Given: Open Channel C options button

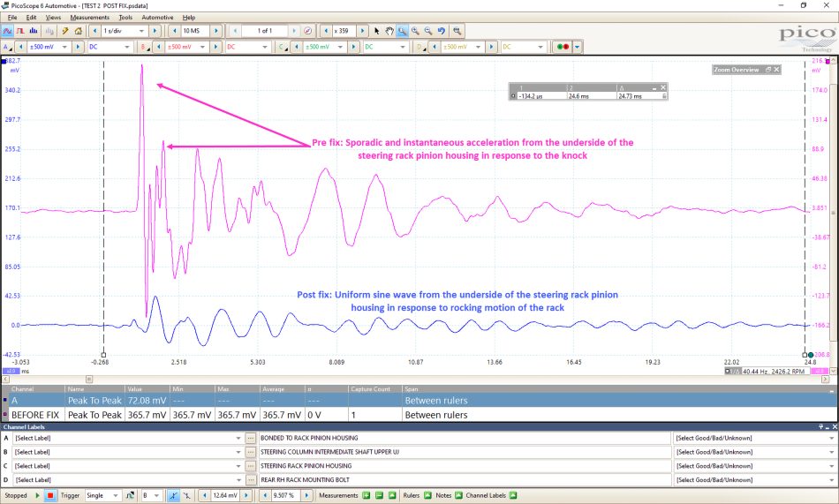Looking at the screenshot, I should (282, 47).
